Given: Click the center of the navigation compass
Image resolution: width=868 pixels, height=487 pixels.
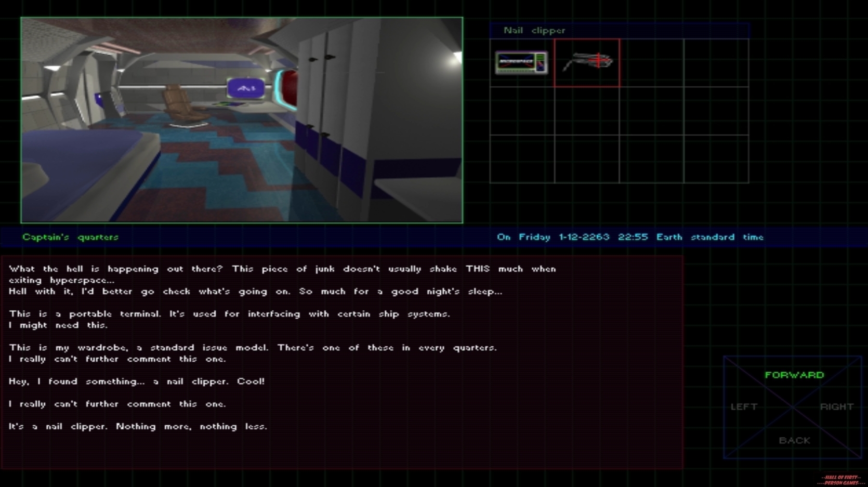Looking at the screenshot, I should 792,407.
